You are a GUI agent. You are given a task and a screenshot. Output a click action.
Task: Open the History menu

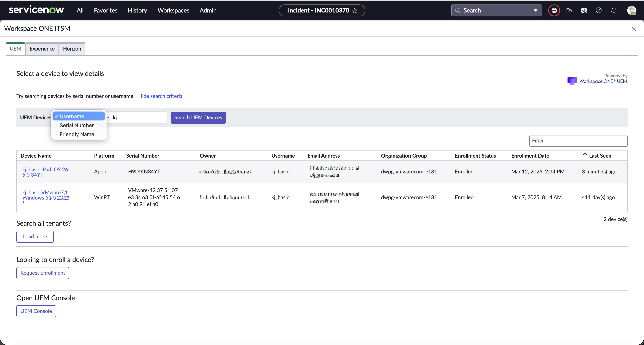[137, 10]
